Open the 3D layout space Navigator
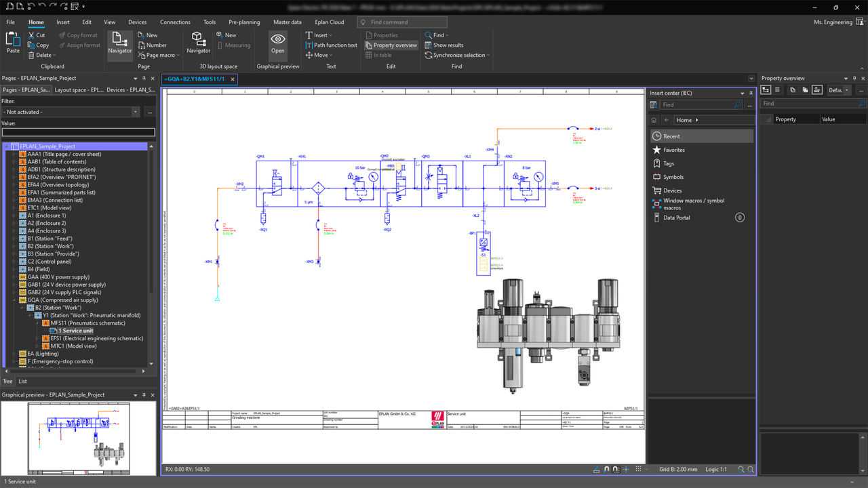The width and height of the screenshot is (868, 488). [x=198, y=45]
